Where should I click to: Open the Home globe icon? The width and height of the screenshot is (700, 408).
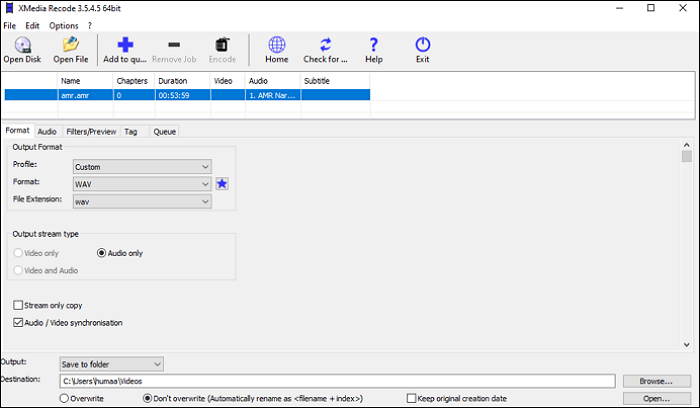coord(276,45)
